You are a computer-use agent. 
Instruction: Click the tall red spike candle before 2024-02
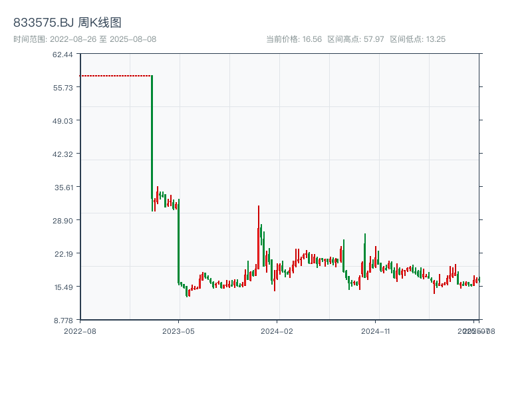tap(259, 237)
